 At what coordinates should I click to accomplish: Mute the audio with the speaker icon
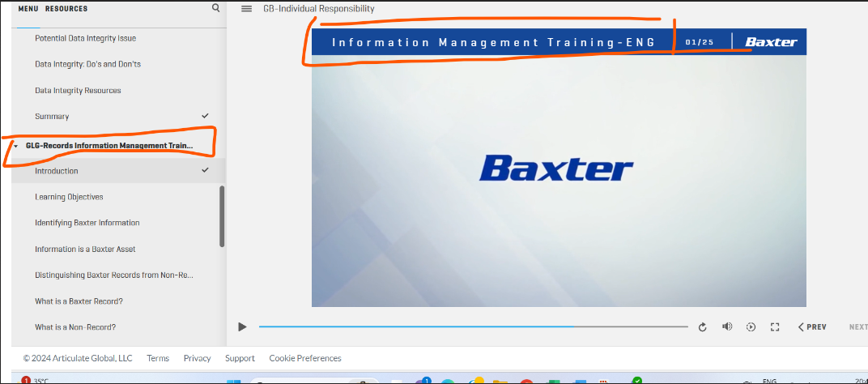(727, 327)
